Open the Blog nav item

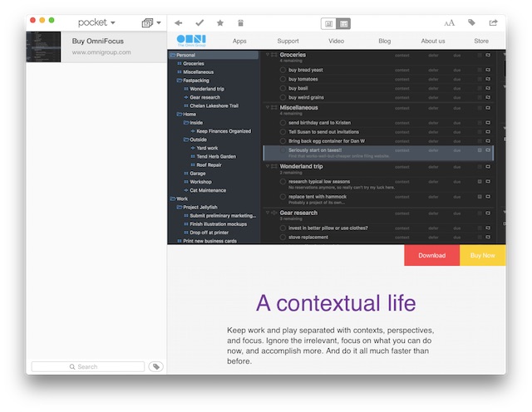point(385,41)
